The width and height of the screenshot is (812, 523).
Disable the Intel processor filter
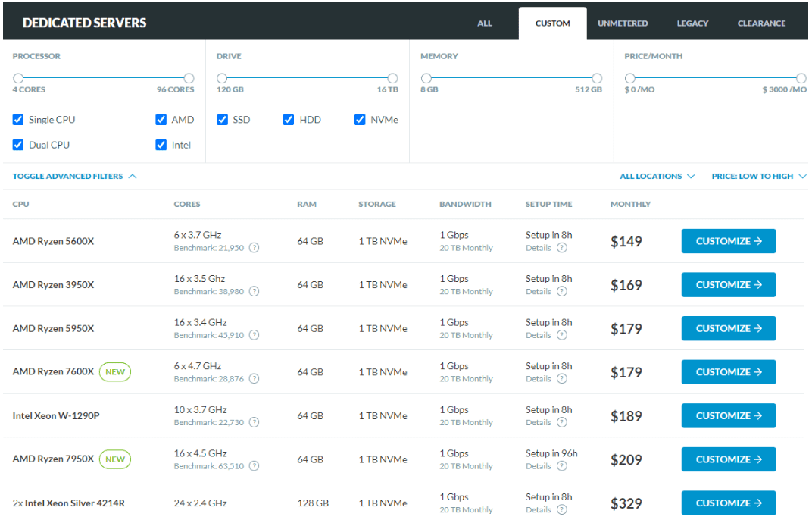coord(161,145)
